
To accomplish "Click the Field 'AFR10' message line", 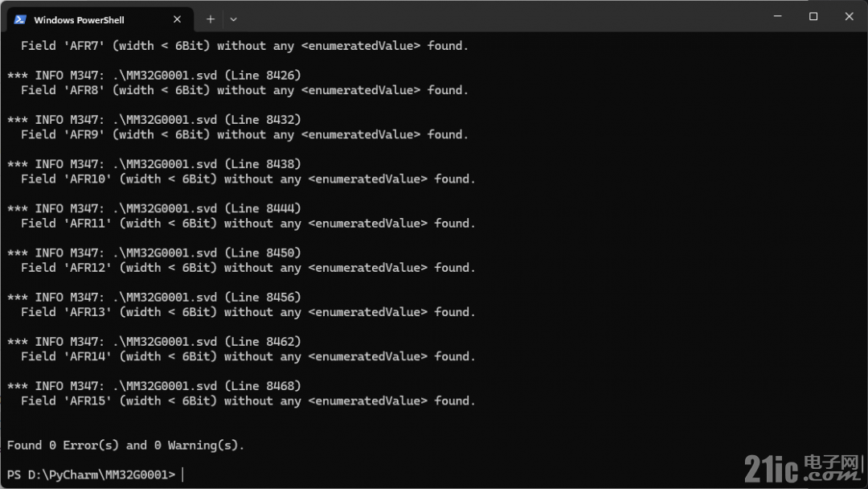I will pyautogui.click(x=248, y=179).
